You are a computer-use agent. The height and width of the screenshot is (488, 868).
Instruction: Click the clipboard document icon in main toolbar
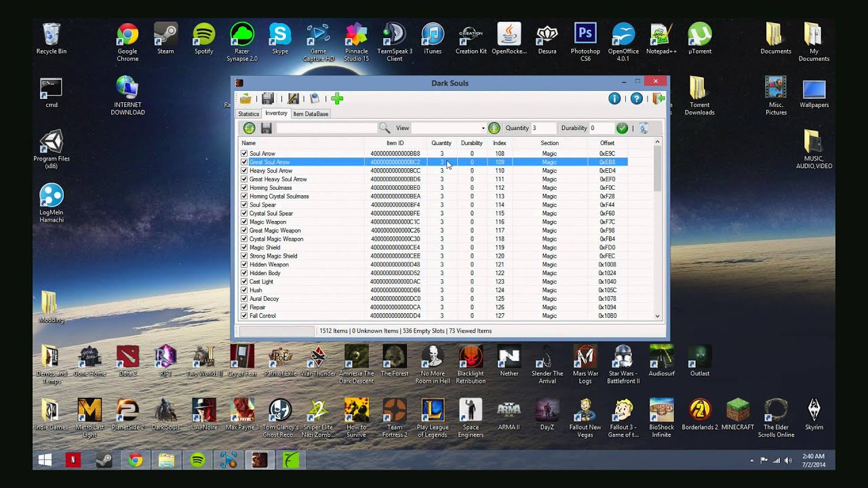315,99
